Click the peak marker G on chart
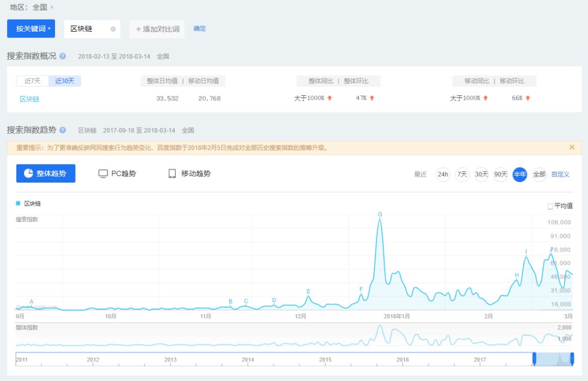The image size is (588, 381). click(379, 214)
